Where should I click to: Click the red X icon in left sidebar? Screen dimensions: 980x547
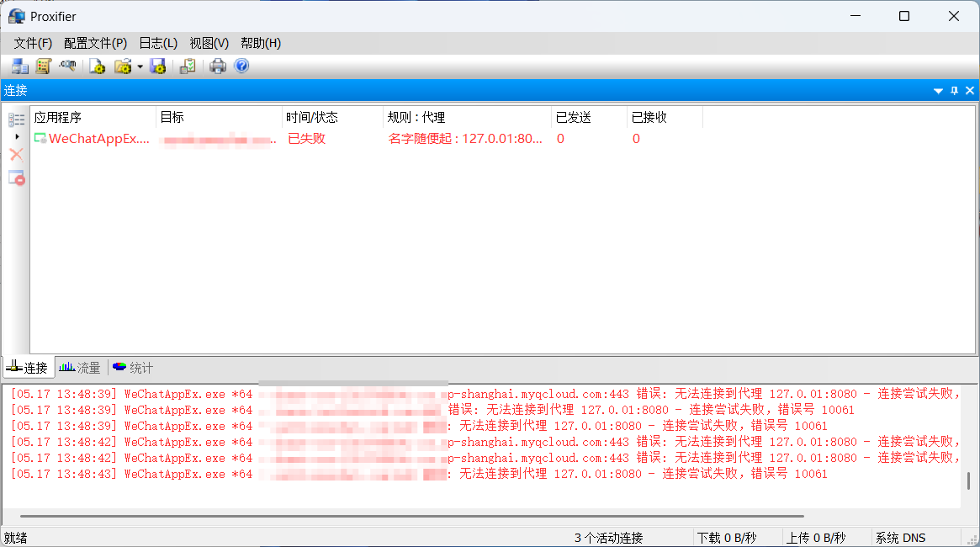(x=16, y=155)
